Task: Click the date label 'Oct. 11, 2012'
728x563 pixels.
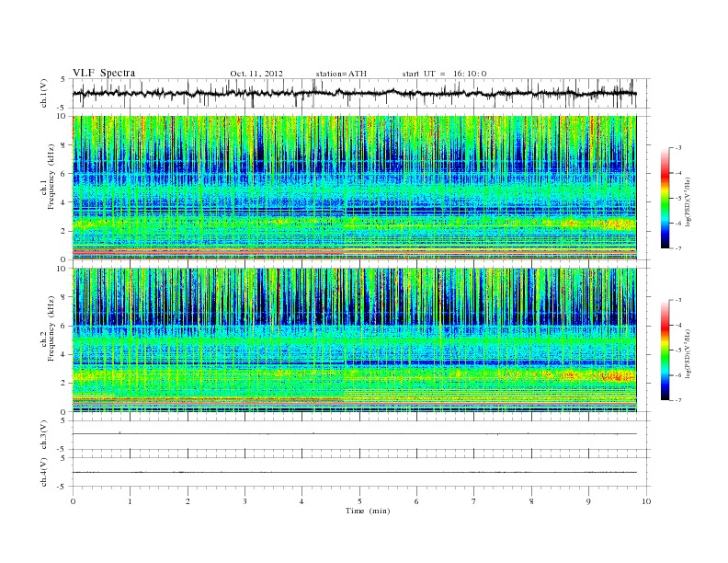Action: 256,74
